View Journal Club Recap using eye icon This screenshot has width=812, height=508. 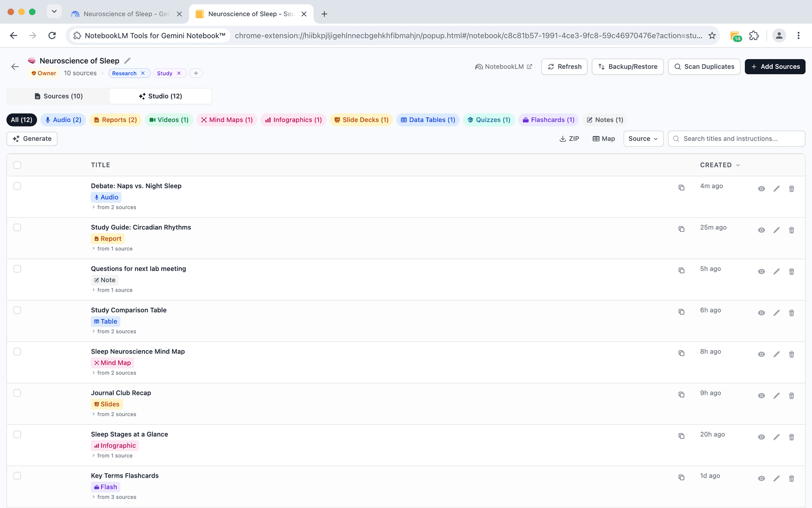[761, 395]
